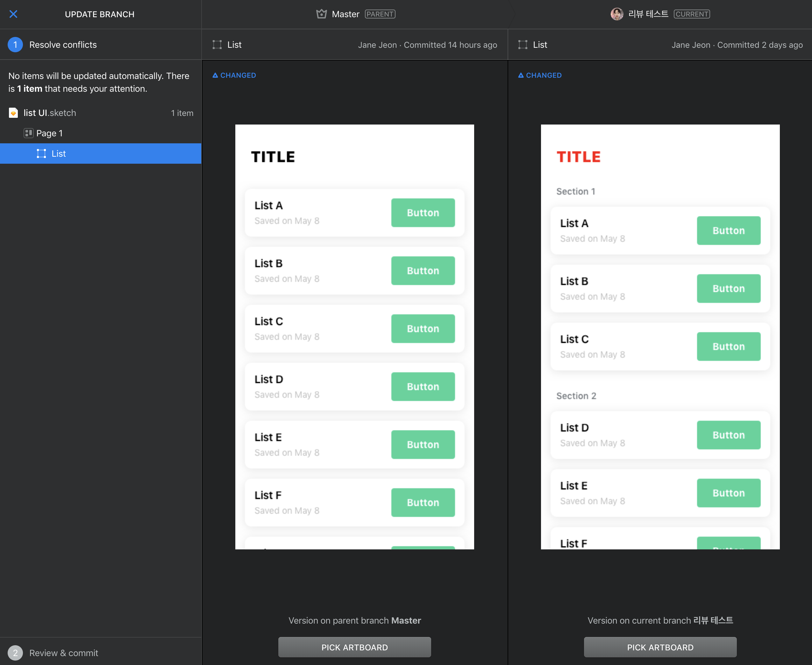Click the Page 1 page icon
Image resolution: width=812 pixels, height=665 pixels.
pos(28,133)
